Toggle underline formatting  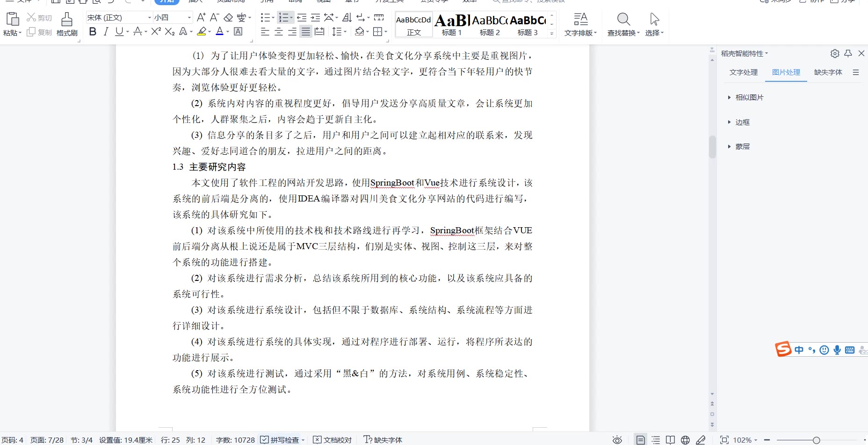119,31
